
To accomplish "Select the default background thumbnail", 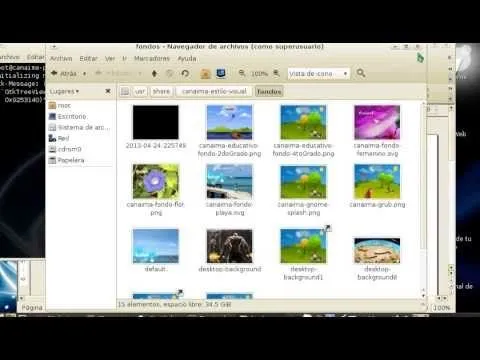I will point(156,246).
